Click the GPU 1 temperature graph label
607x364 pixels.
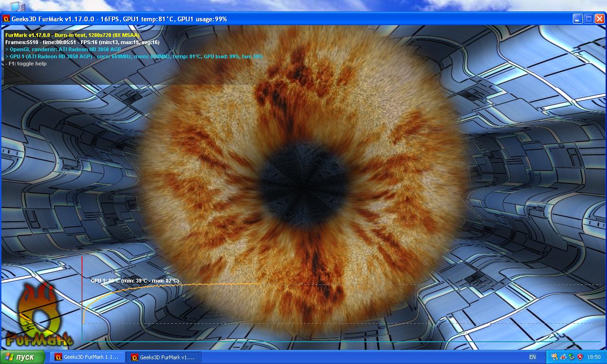(135, 281)
